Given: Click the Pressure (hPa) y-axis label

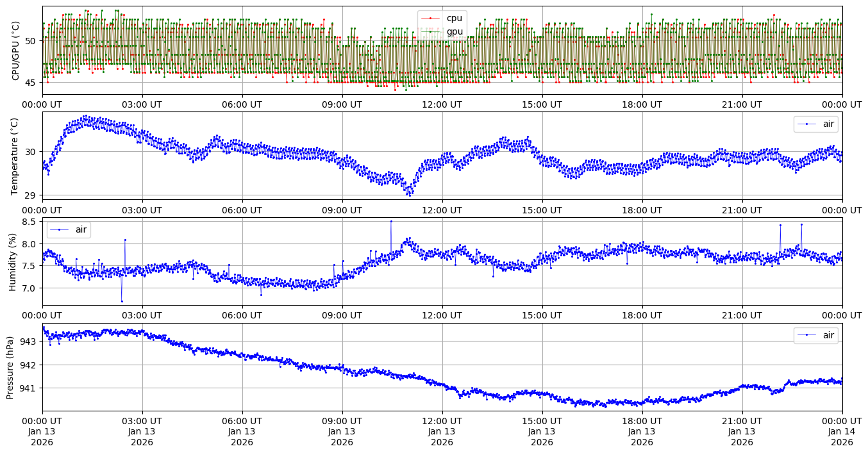Looking at the screenshot, I should [10, 367].
